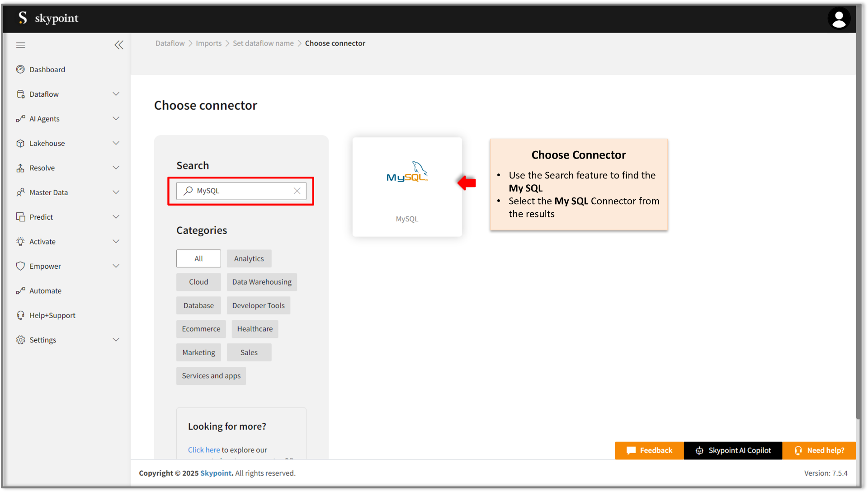
Task: Expand the Dataflow menu chevron
Action: point(116,94)
